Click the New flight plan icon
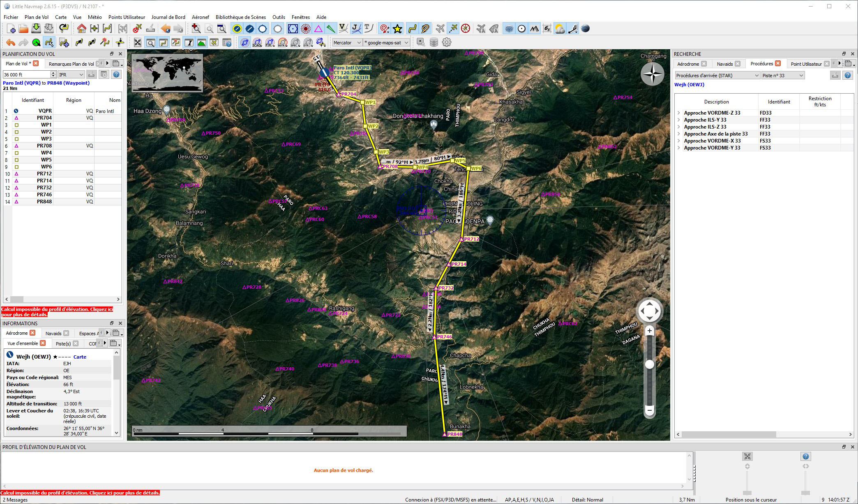 11,29
